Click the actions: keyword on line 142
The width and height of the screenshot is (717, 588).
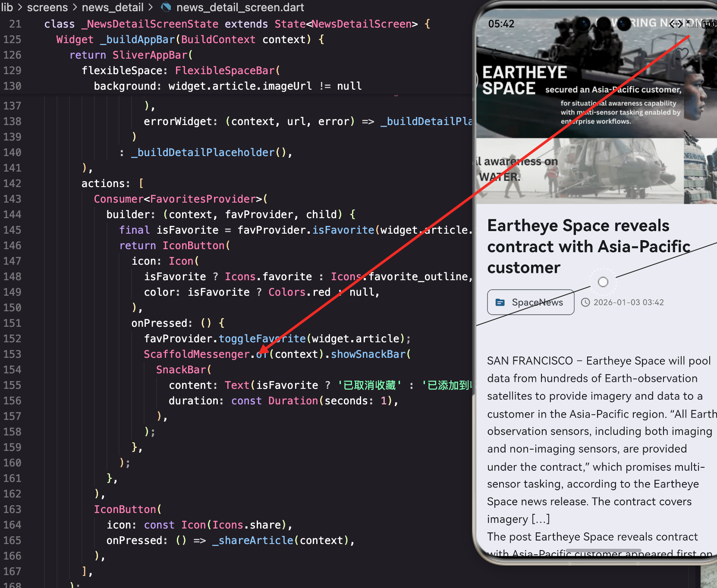(106, 183)
